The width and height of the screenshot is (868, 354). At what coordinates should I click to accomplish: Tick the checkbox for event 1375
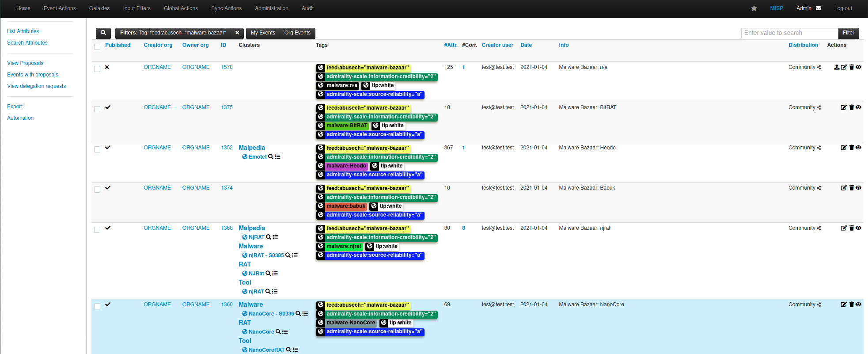(97, 109)
